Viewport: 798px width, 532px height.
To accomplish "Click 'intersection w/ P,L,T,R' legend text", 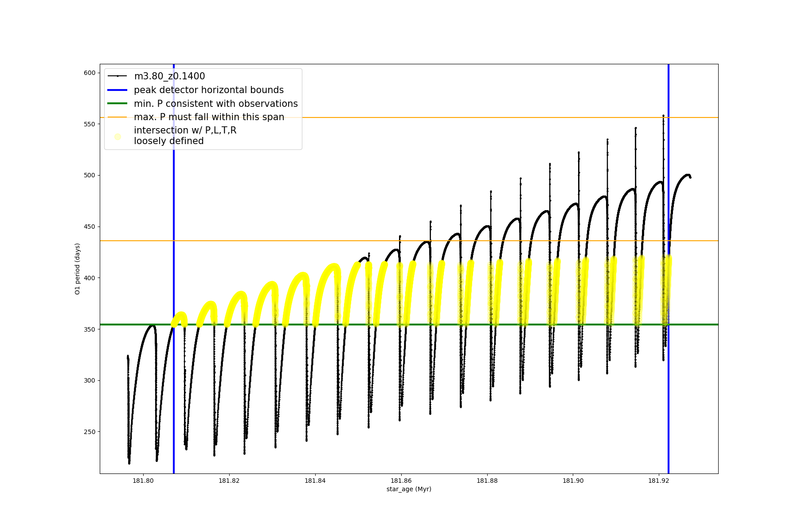I will [x=185, y=130].
